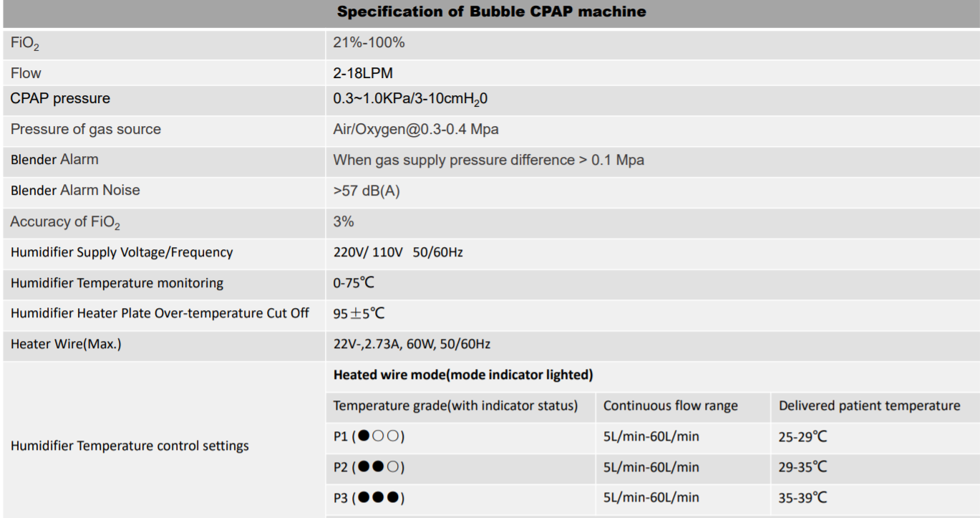
Task: Select the FiO2 row label
Action: [x=25, y=44]
